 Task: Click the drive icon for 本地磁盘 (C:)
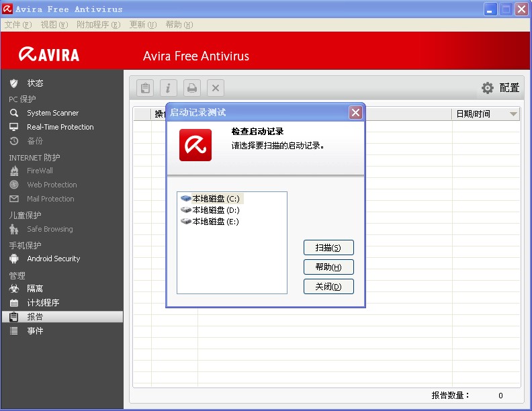[x=186, y=198]
